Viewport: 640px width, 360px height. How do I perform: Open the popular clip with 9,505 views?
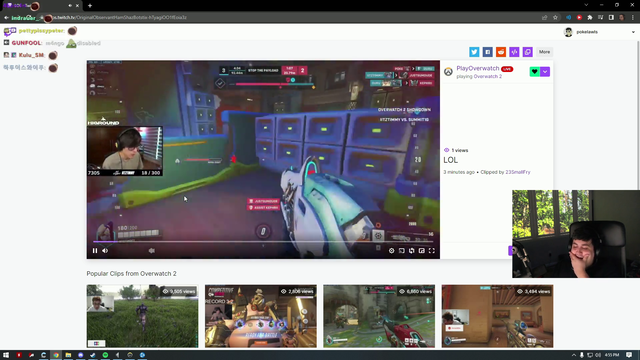pyautogui.click(x=142, y=316)
